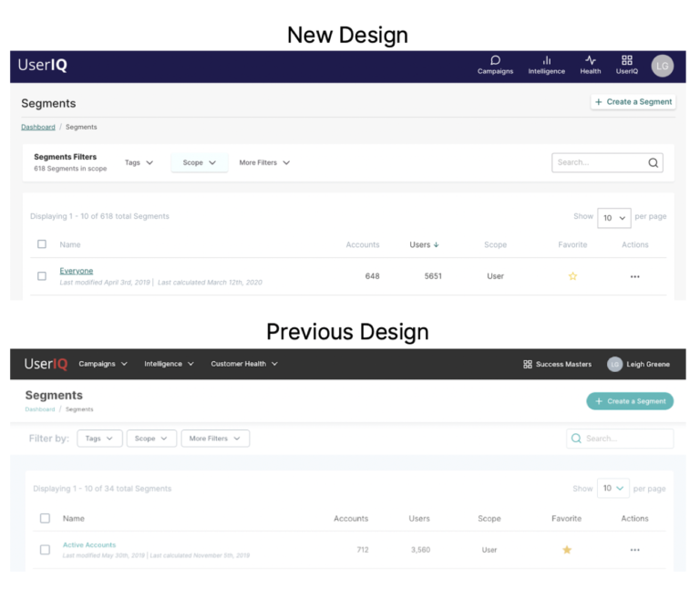The height and width of the screenshot is (600, 700).
Task: Tick select-all checkbox beside Name in new design
Action: pos(42,244)
